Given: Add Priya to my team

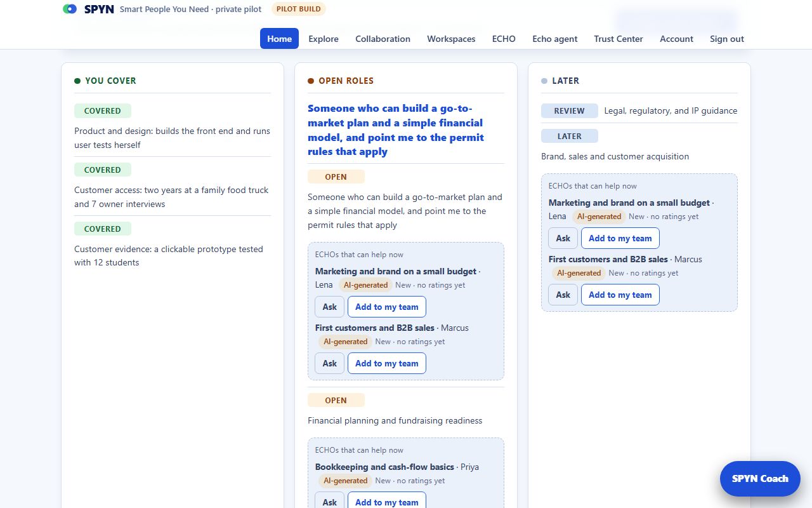Looking at the screenshot, I should (x=387, y=500).
